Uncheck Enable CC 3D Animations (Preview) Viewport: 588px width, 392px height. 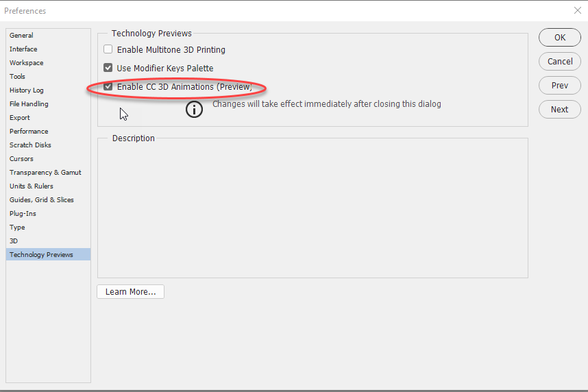(108, 87)
